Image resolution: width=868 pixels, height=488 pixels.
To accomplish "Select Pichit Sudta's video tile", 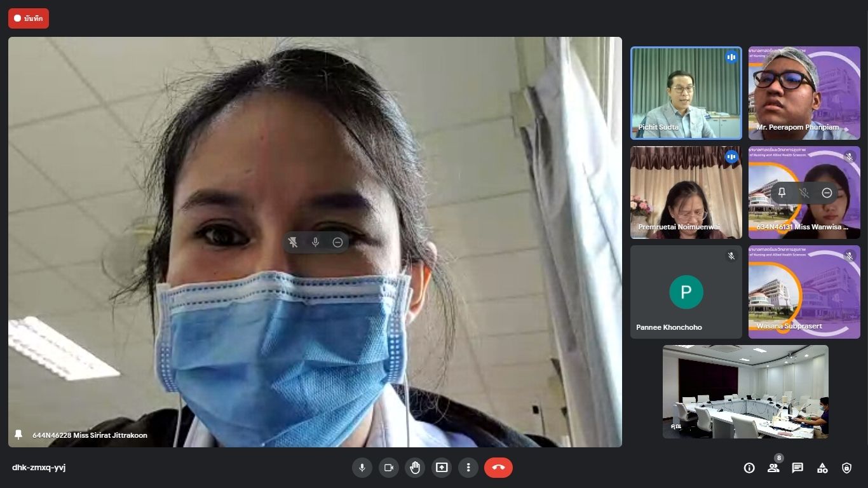I will coord(686,93).
